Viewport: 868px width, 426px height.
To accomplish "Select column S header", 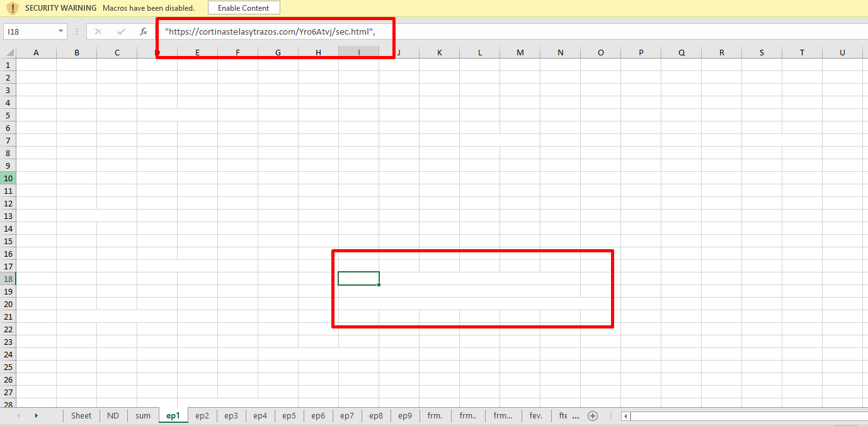I will 762,52.
